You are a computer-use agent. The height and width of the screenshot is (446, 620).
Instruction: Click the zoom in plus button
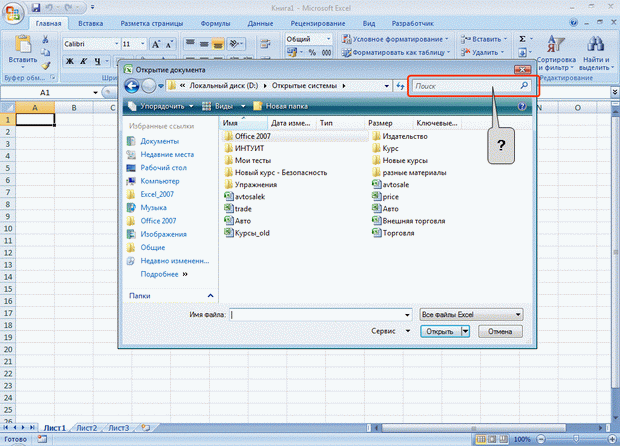click(x=612, y=439)
